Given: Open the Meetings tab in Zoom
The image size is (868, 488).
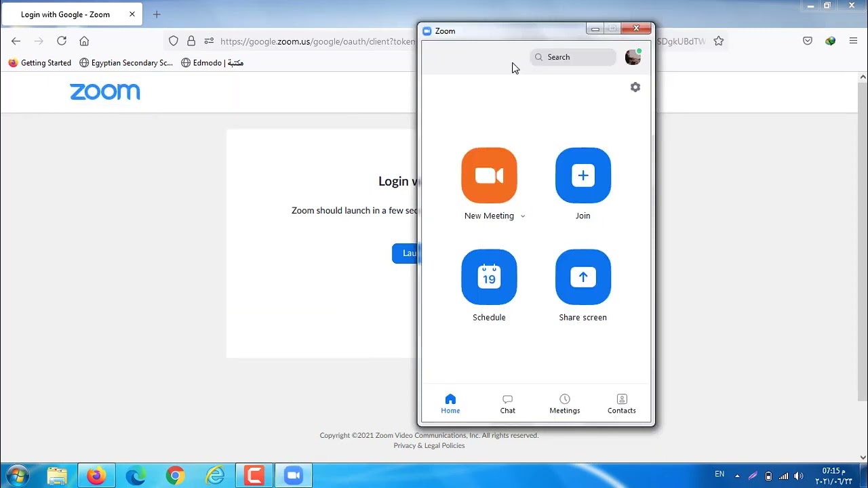Looking at the screenshot, I should coord(565,404).
